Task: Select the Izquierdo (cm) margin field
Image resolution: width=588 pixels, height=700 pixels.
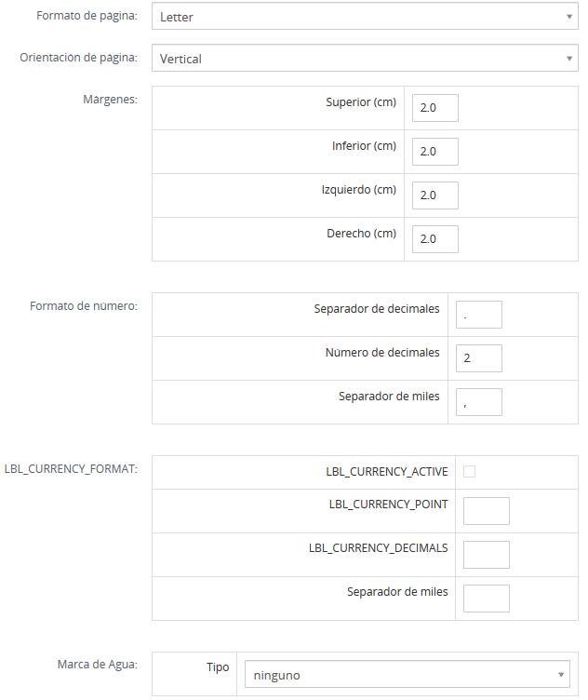Action: (434, 195)
